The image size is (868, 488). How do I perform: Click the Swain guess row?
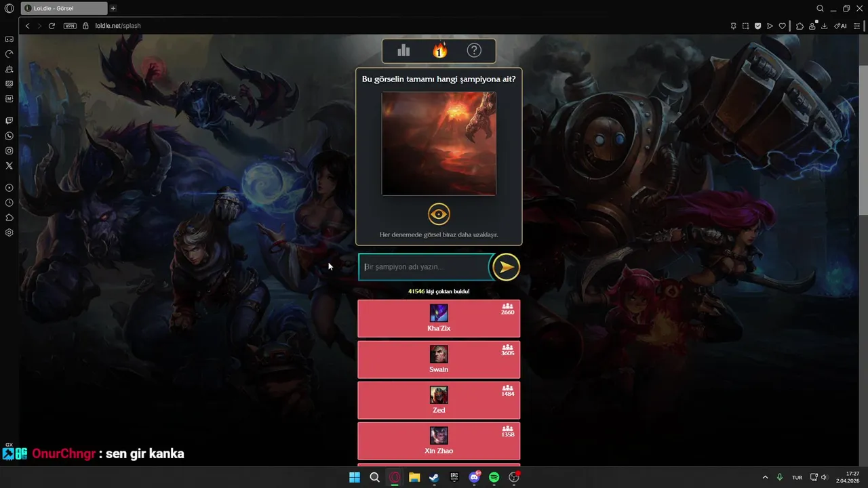(x=439, y=359)
